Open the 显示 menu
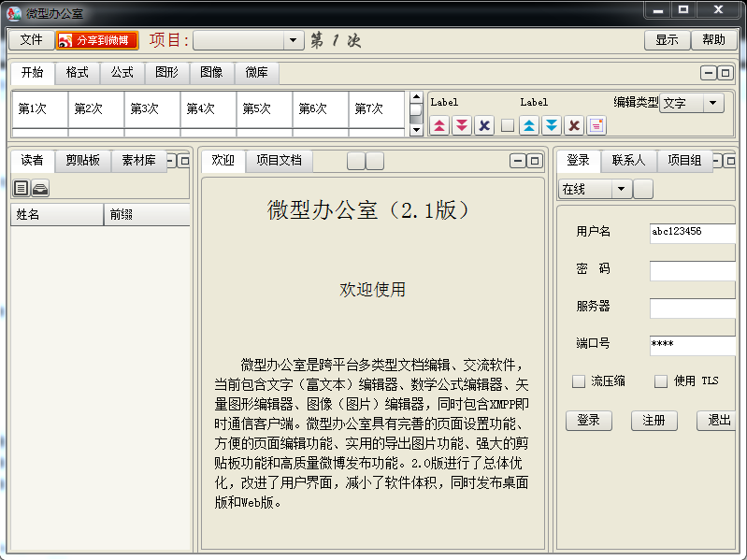 click(667, 40)
